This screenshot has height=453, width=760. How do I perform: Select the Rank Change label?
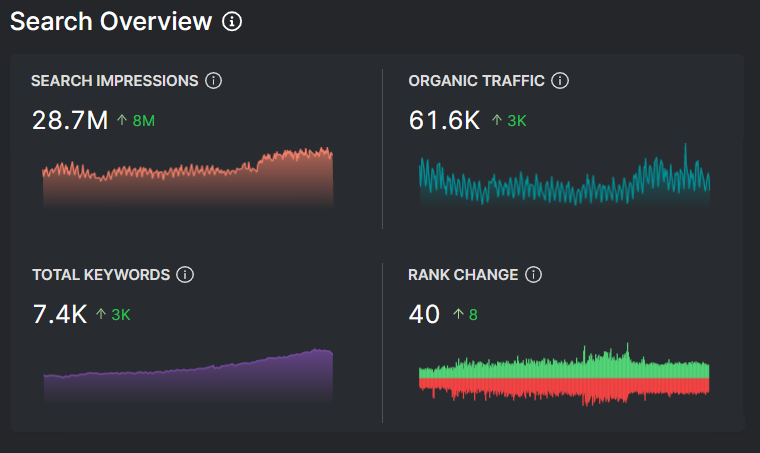(x=463, y=274)
